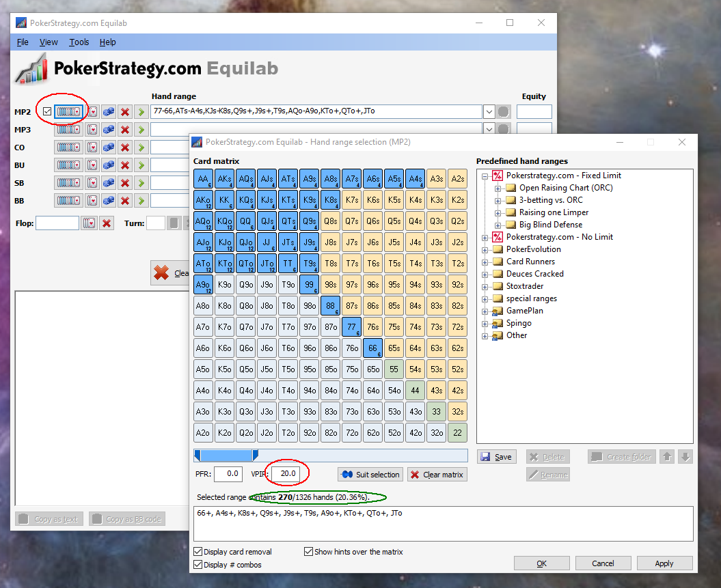Click Clear matrix button
The height and width of the screenshot is (588, 721).
(437, 475)
